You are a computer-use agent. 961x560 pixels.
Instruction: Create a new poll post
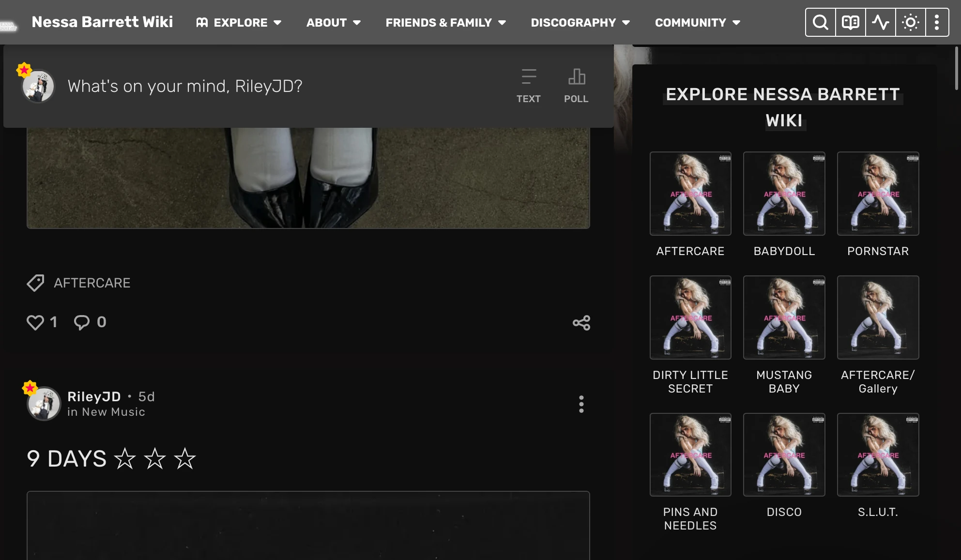pyautogui.click(x=576, y=86)
